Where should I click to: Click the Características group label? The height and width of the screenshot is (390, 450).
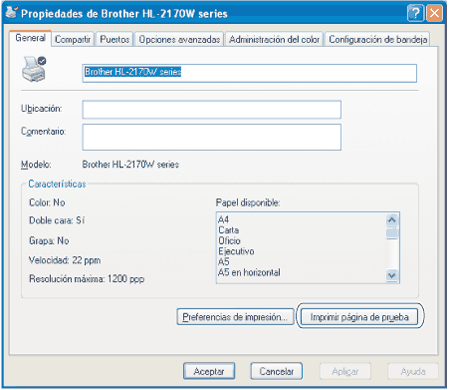tap(57, 184)
